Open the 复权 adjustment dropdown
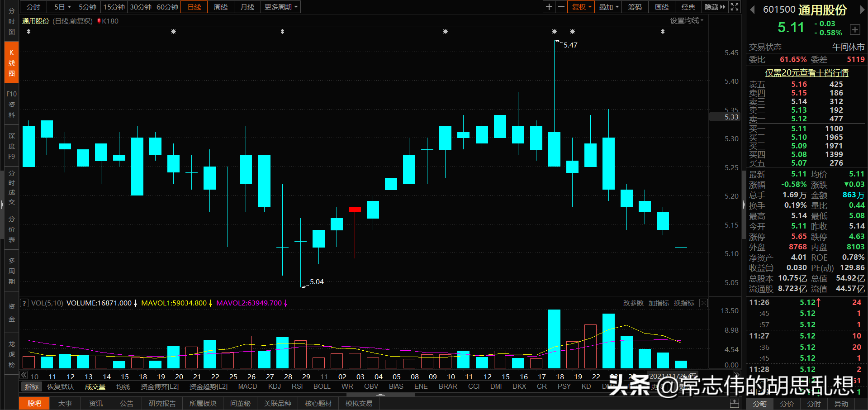This screenshot has width=868, height=410. coord(580,7)
